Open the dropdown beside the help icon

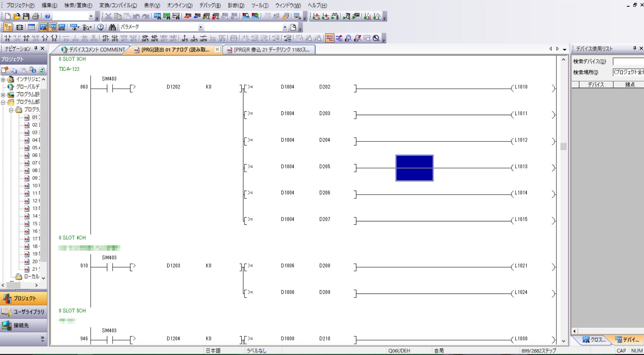pos(91,16)
